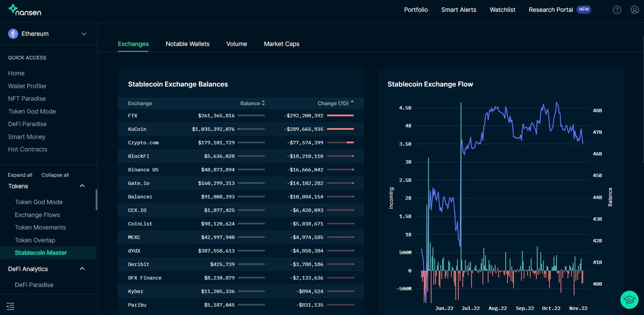The width and height of the screenshot is (644, 315).
Task: Sort by the Balance column arrows
Action: point(263,103)
